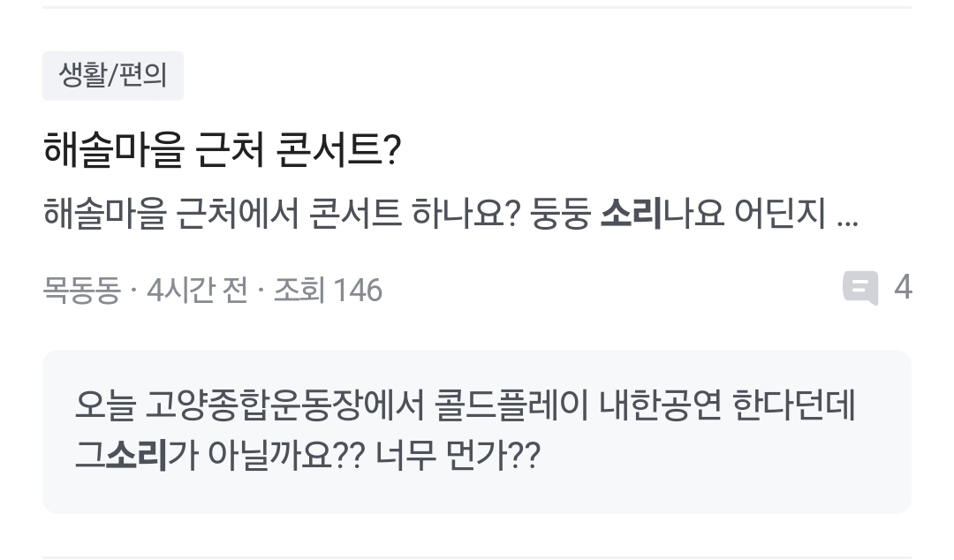This screenshot has height=560, width=954.
Task: Click the bold 소리 keyword in the post preview
Action: (631, 215)
